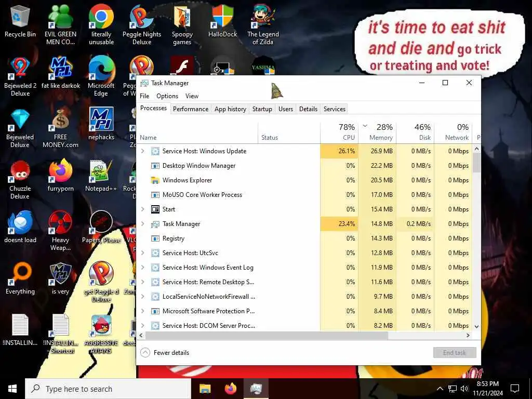Open The Legend of Zilda icon
The height and width of the screenshot is (399, 532).
click(263, 25)
